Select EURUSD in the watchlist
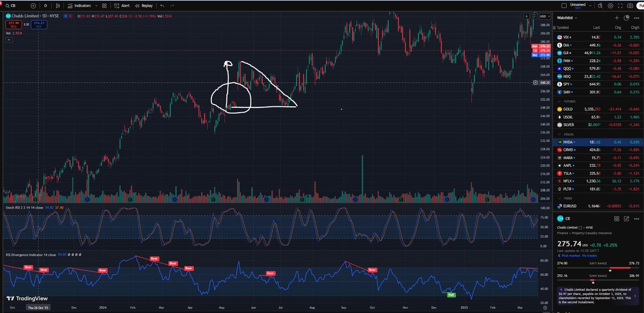644x313 pixels. coord(598,206)
